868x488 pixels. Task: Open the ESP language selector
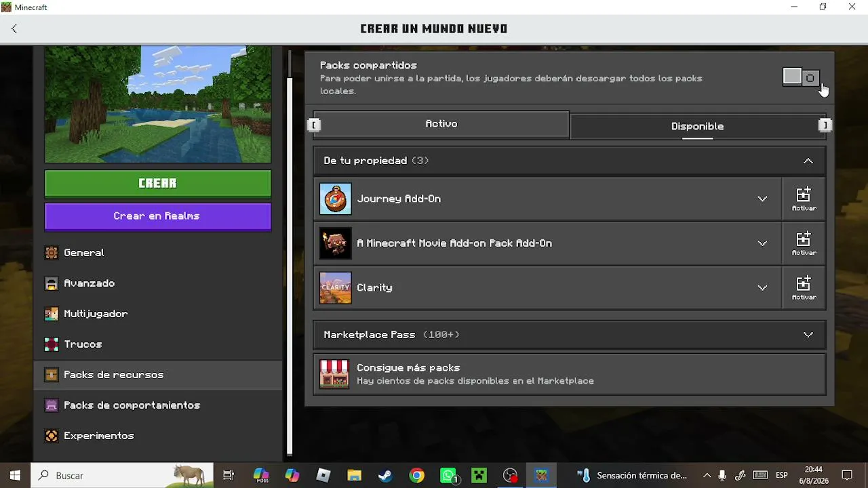[781, 475]
